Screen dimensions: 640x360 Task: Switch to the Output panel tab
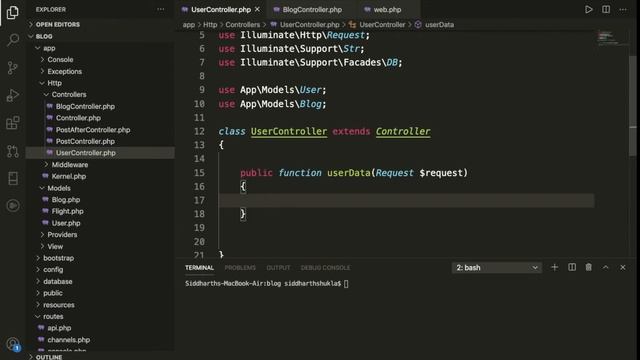click(278, 268)
